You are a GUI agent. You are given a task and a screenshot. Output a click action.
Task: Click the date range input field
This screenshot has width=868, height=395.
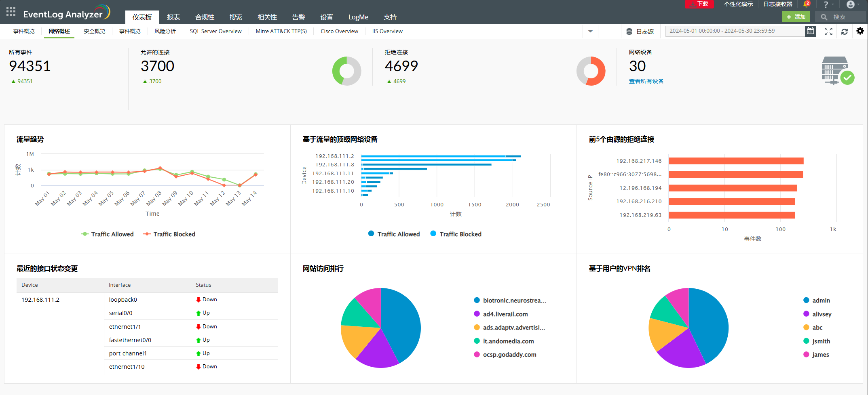click(x=735, y=31)
